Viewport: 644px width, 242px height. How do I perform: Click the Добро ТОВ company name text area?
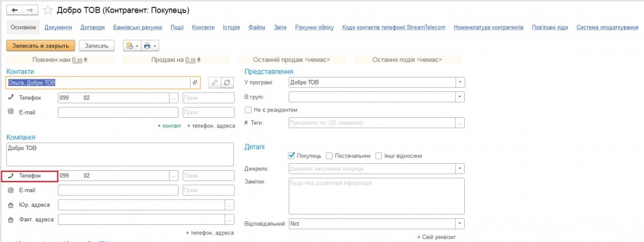coord(120,154)
